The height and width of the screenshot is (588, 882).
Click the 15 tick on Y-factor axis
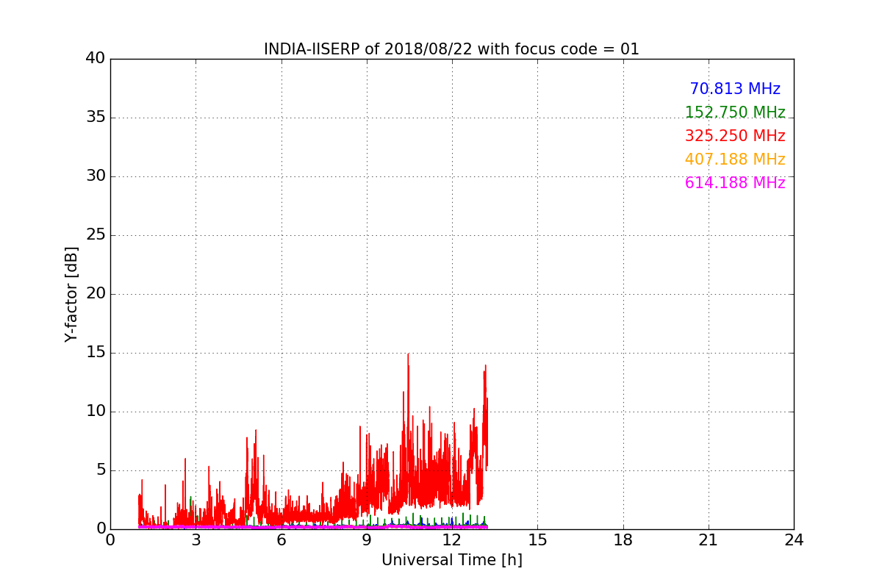(96, 353)
